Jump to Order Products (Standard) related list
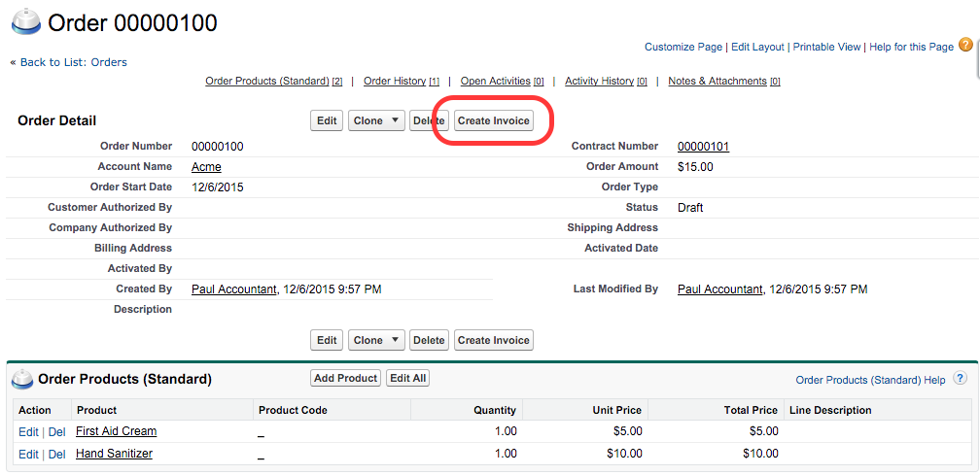 pos(267,82)
